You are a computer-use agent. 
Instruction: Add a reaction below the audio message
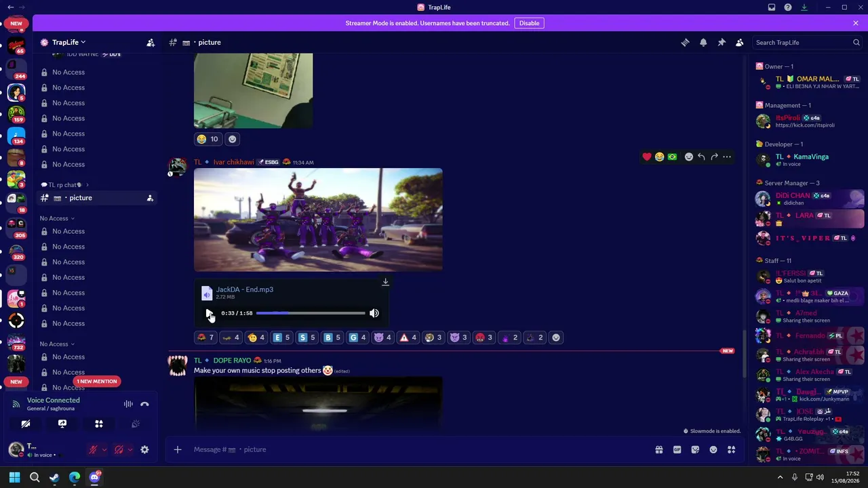click(x=556, y=338)
